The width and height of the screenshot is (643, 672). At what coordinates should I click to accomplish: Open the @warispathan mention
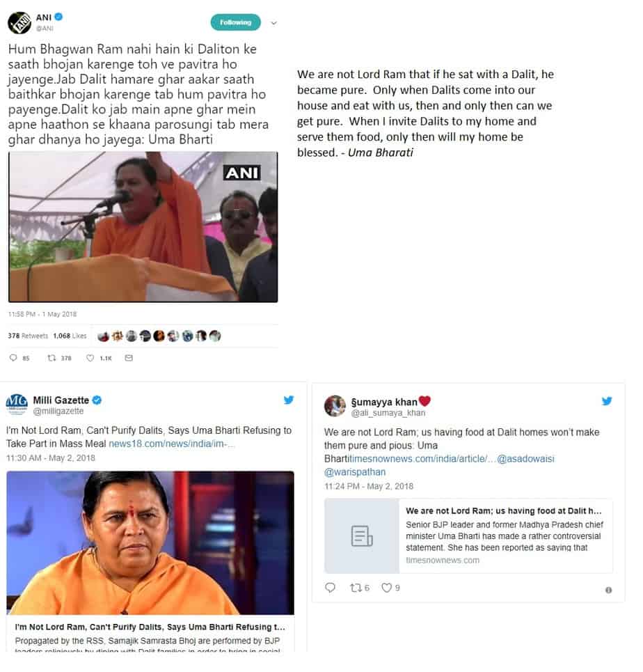(355, 472)
